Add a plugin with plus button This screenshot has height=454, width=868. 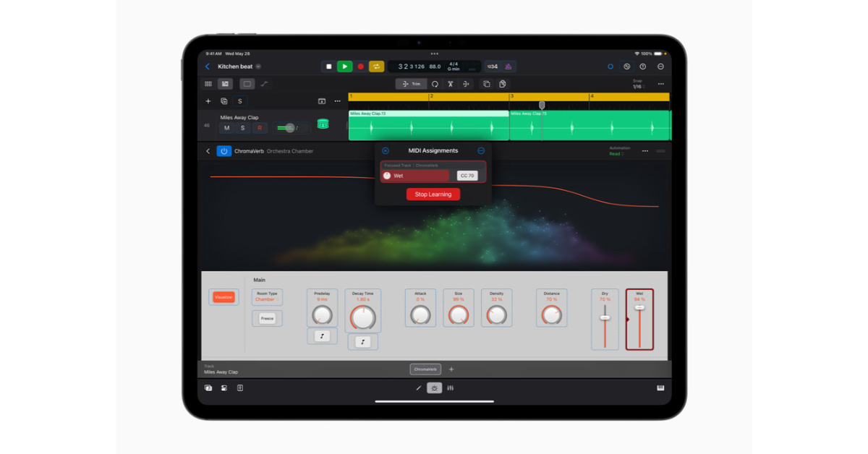coord(451,369)
